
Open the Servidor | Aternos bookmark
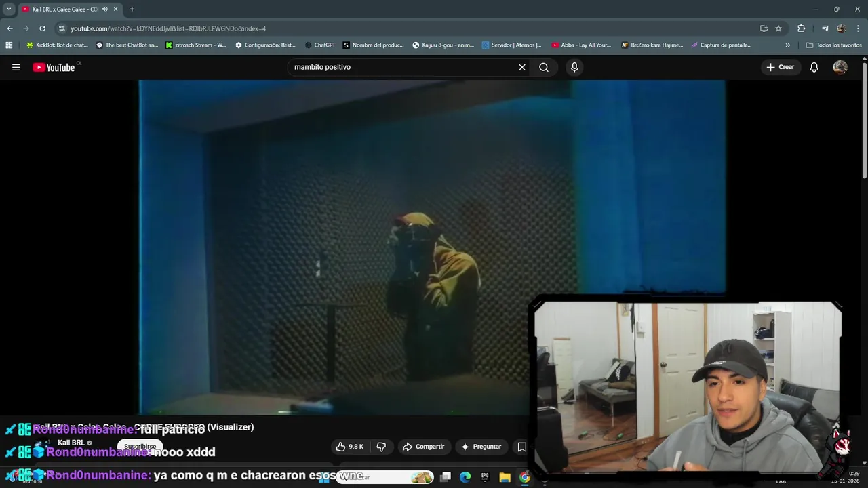pyautogui.click(x=512, y=45)
